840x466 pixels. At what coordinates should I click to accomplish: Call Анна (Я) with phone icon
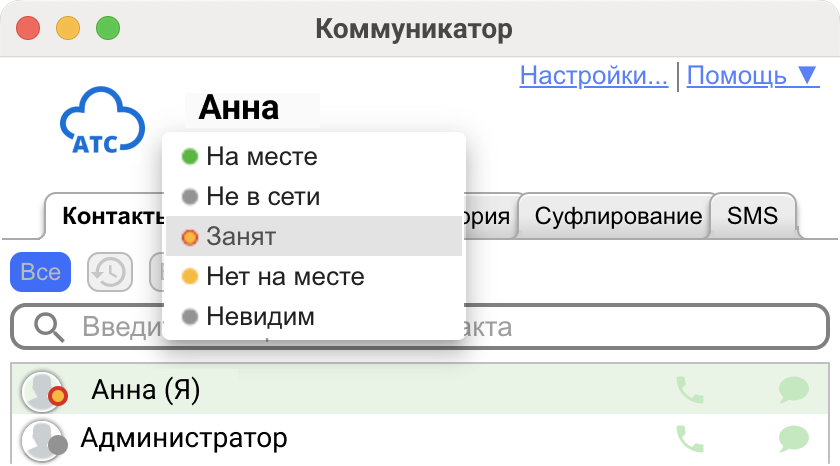tap(690, 390)
